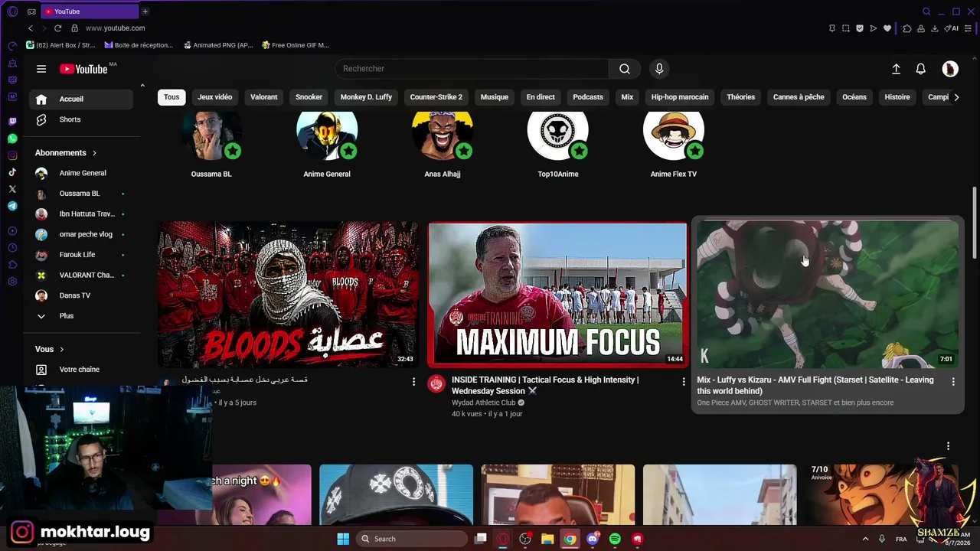Screen dimensions: 980x551
Task: Open the YouTube guide hamburger menu
Action: coord(41,69)
